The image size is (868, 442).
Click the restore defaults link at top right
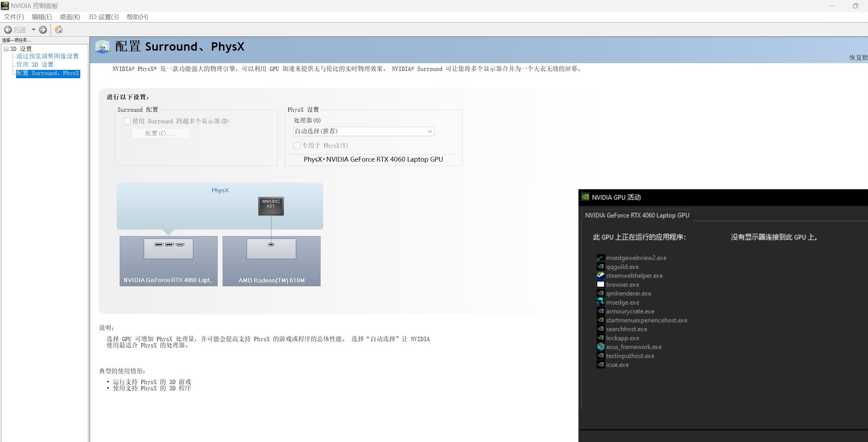click(858, 58)
